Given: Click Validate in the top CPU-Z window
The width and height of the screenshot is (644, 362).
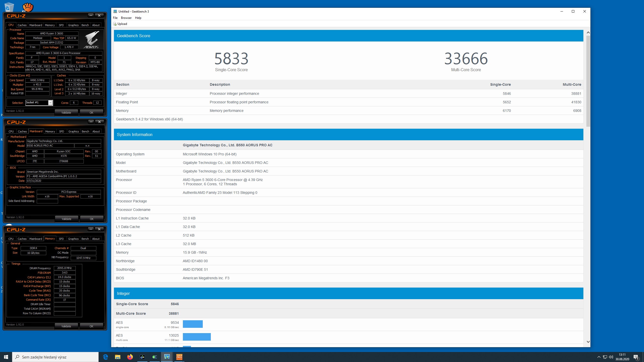Looking at the screenshot, I should [66, 113].
